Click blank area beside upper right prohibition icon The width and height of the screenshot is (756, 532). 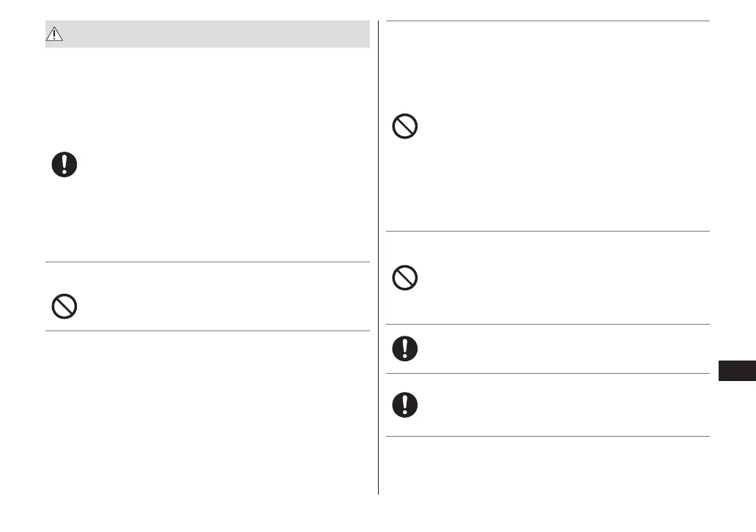click(557, 128)
